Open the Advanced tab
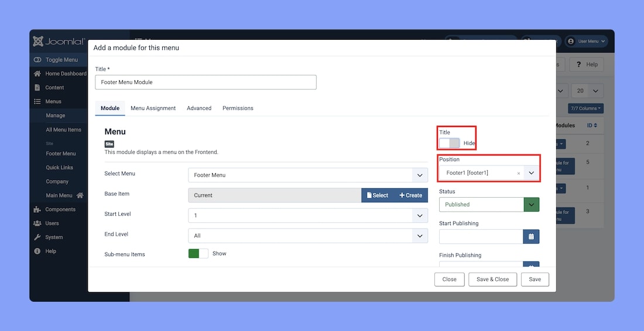 tap(199, 108)
